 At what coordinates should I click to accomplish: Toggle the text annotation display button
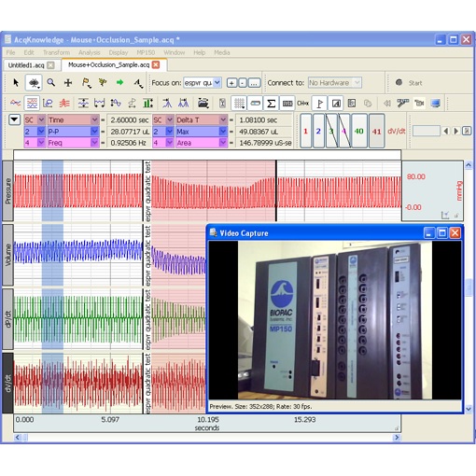(x=336, y=104)
